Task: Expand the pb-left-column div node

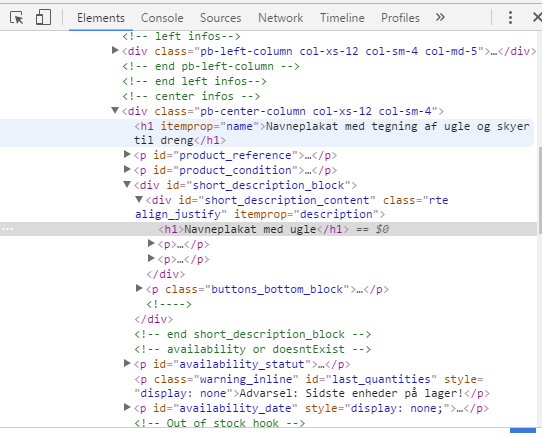Action: pyautogui.click(x=115, y=50)
